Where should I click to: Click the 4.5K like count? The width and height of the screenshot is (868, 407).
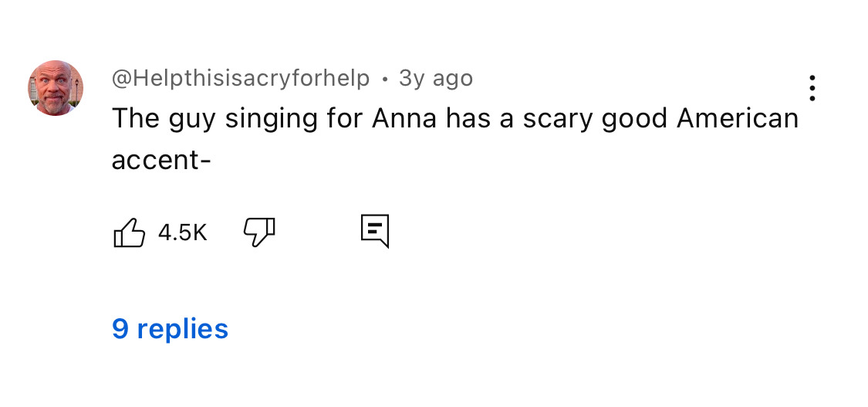click(183, 232)
